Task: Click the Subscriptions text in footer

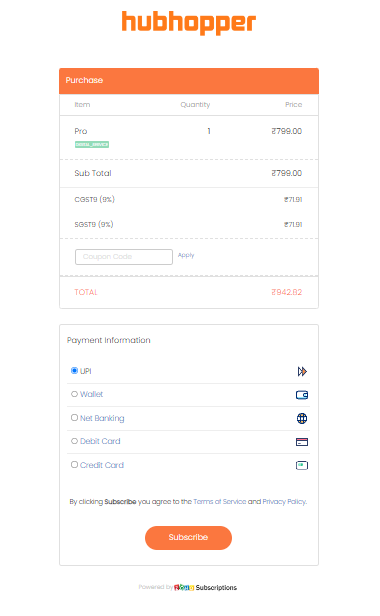Action: [x=216, y=588]
